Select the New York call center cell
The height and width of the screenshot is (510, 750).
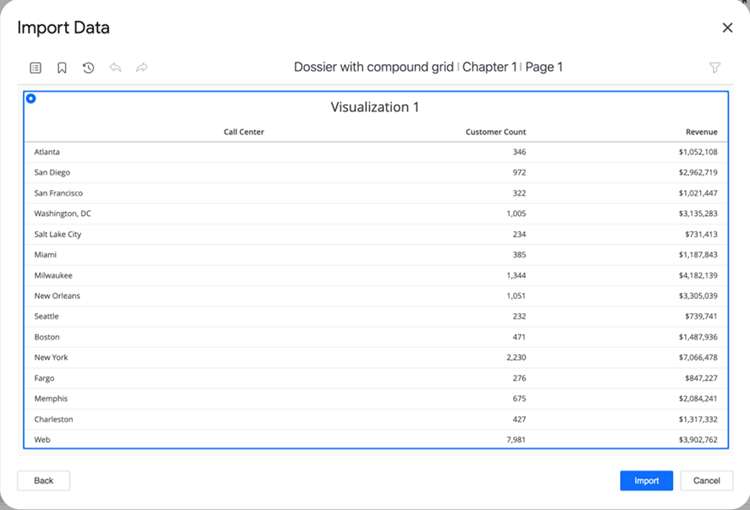tap(49, 357)
